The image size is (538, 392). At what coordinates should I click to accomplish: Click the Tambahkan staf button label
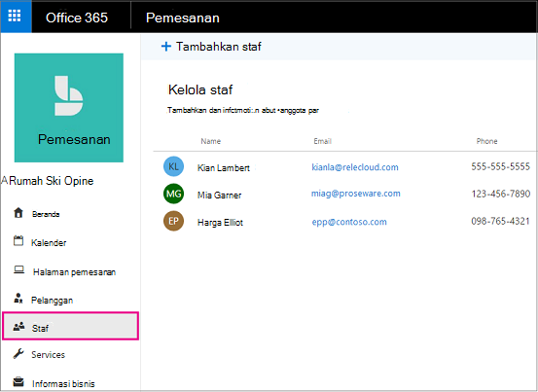tap(219, 47)
